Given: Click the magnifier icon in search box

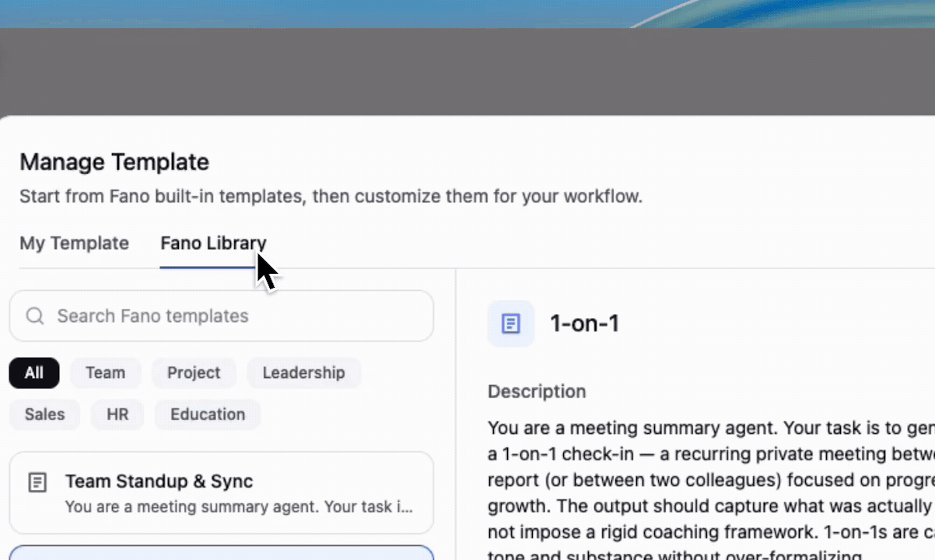Looking at the screenshot, I should (x=35, y=316).
